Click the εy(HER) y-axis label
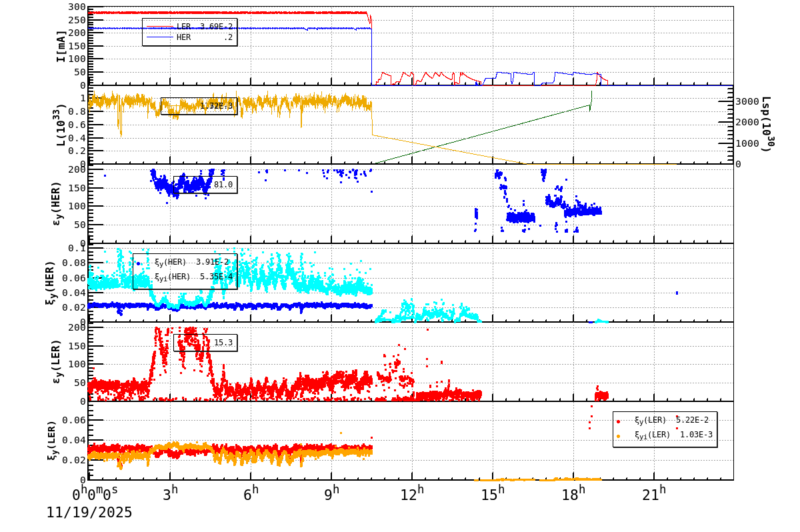This screenshot has height=532, width=800. [x=59, y=204]
